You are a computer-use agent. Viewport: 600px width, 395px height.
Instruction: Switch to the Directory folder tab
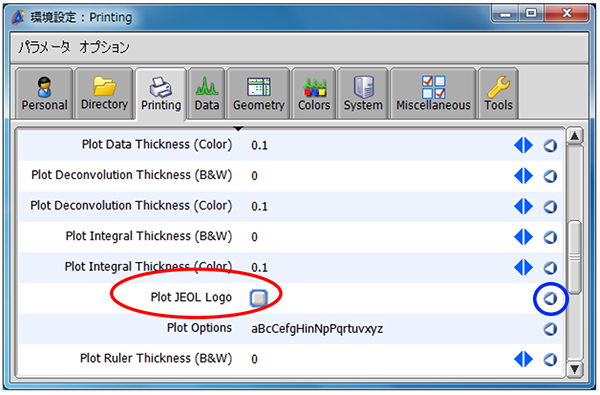[x=104, y=94]
